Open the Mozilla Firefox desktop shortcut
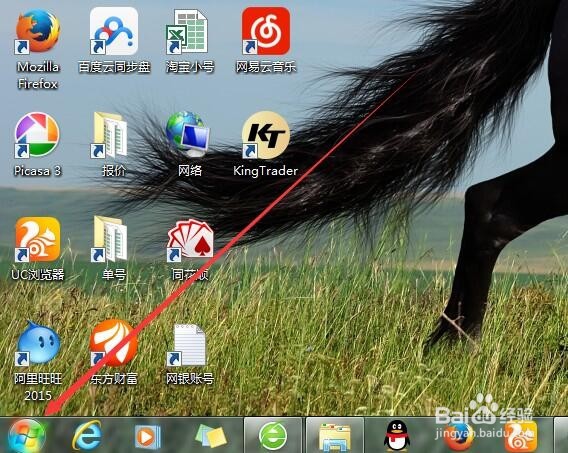The width and height of the screenshot is (568, 453). 38,32
